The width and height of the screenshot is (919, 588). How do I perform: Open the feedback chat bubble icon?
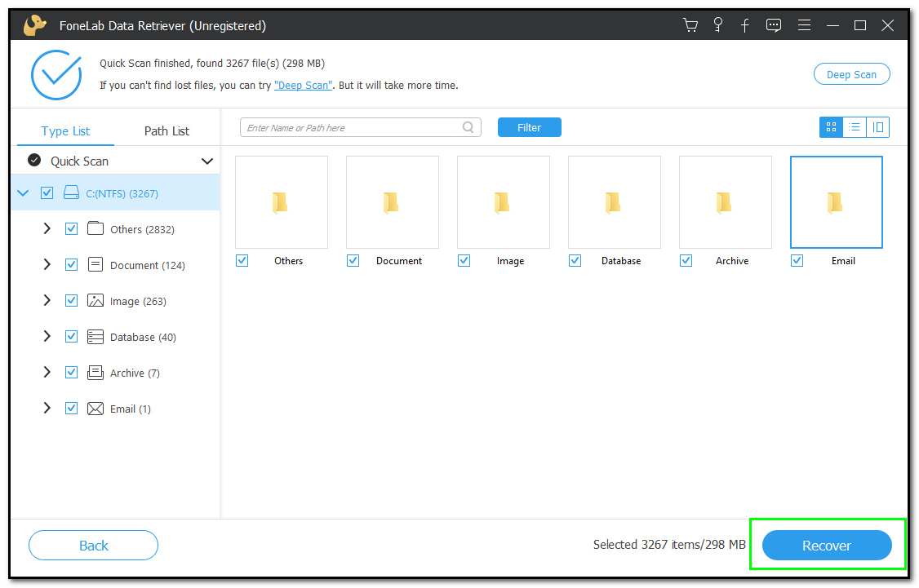click(x=774, y=25)
